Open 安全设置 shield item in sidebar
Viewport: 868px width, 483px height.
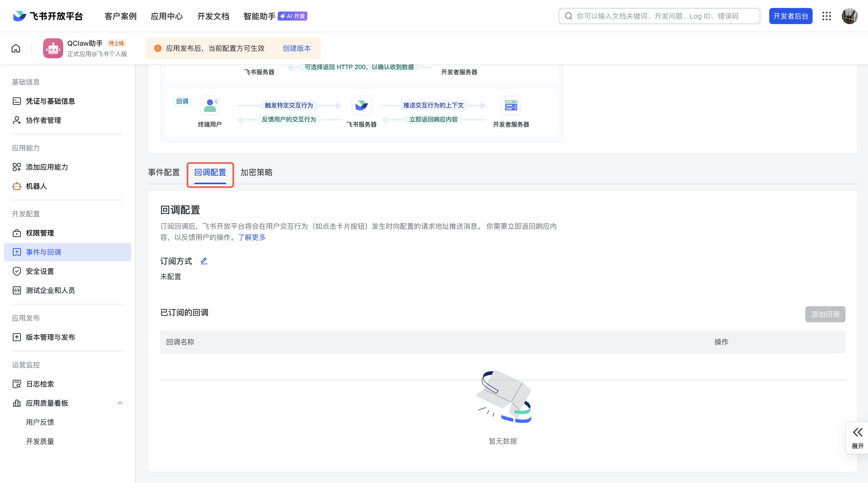(40, 271)
